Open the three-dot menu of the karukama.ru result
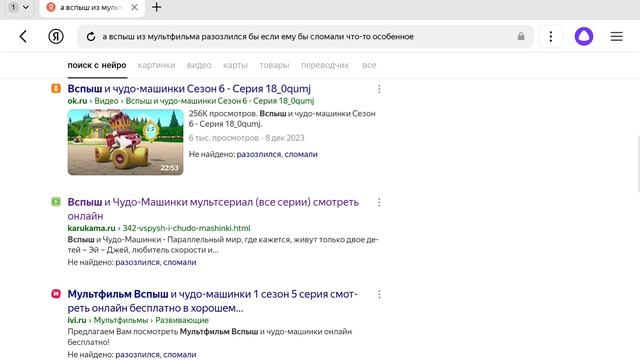The image size is (640, 360). [379, 202]
